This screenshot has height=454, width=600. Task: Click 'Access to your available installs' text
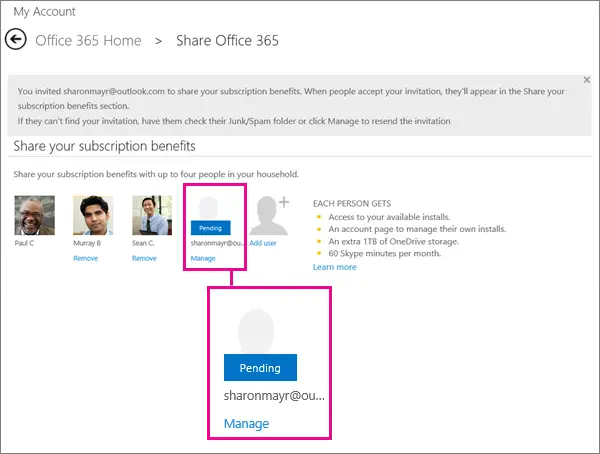coord(389,217)
